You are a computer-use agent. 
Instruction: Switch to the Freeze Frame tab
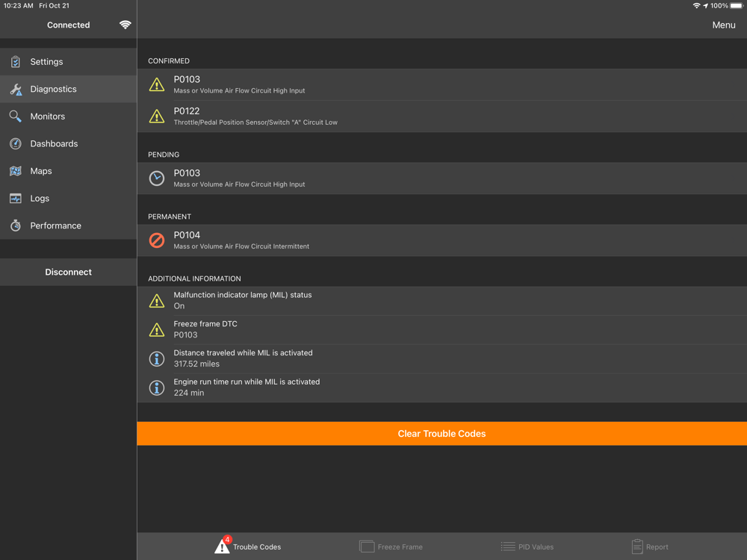coord(391,547)
